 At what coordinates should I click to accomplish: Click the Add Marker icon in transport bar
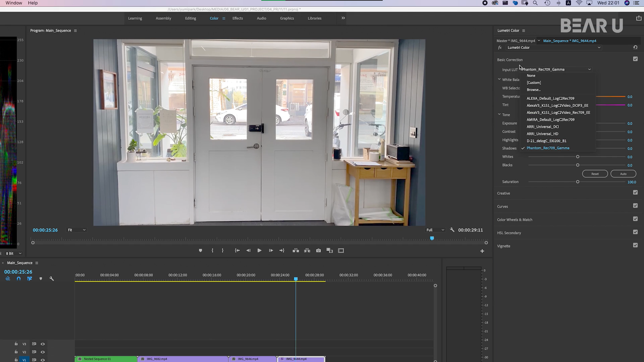tap(200, 251)
